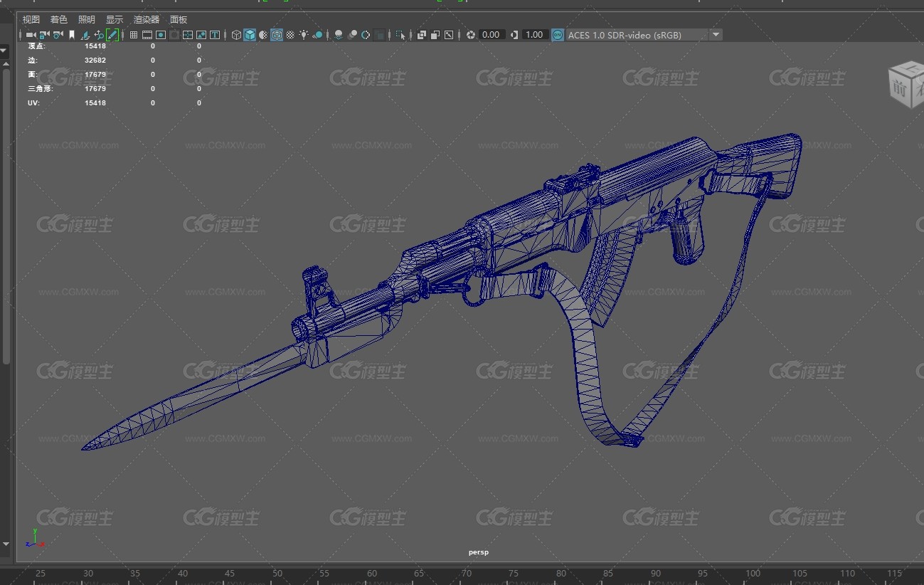Click Use All Lights bulb icon
The height and width of the screenshot is (585, 924).
pos(304,34)
